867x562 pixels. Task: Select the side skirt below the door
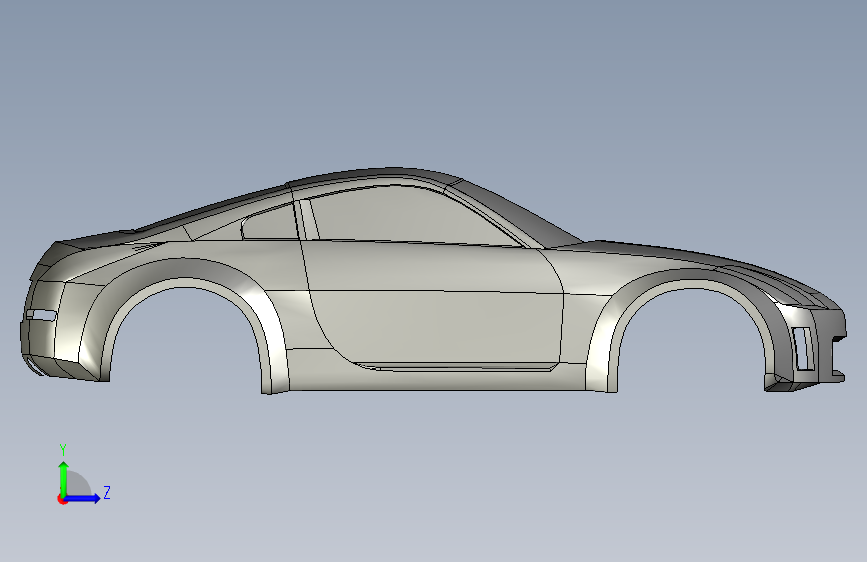(437, 379)
